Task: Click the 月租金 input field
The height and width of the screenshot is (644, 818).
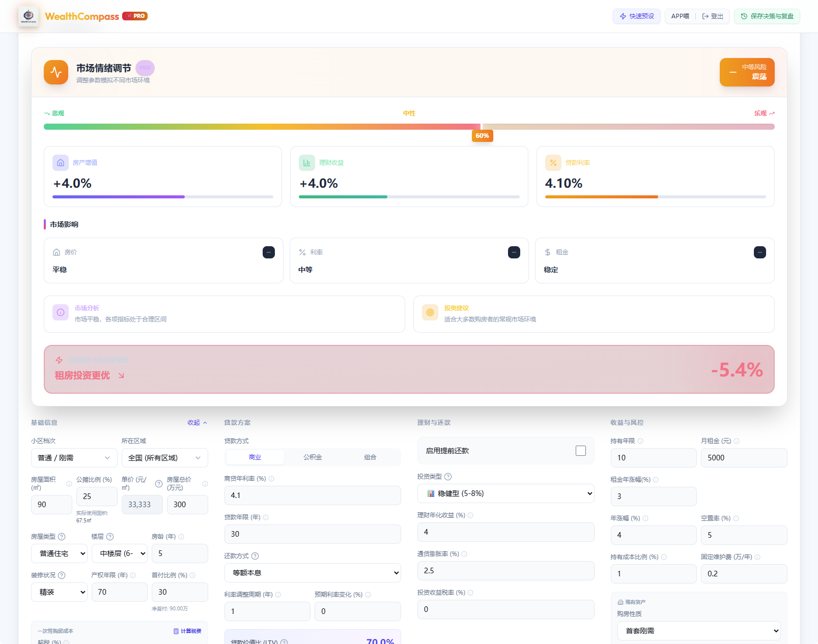Action: [744, 458]
